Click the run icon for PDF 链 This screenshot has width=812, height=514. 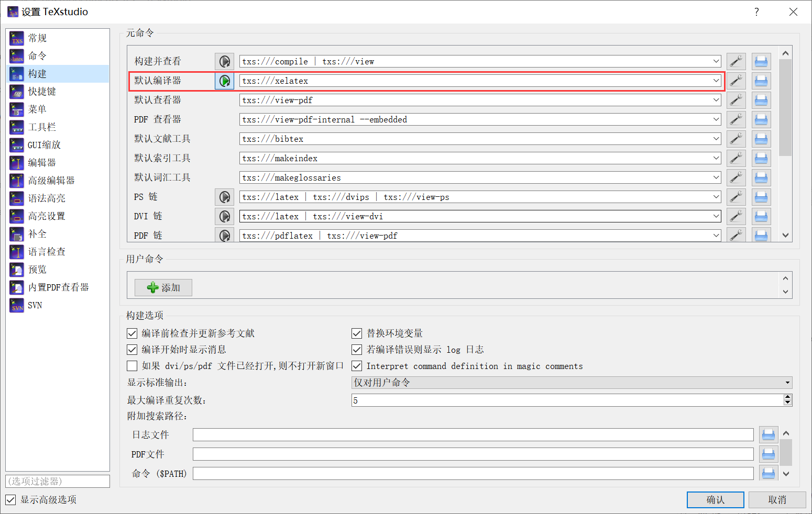click(x=224, y=236)
